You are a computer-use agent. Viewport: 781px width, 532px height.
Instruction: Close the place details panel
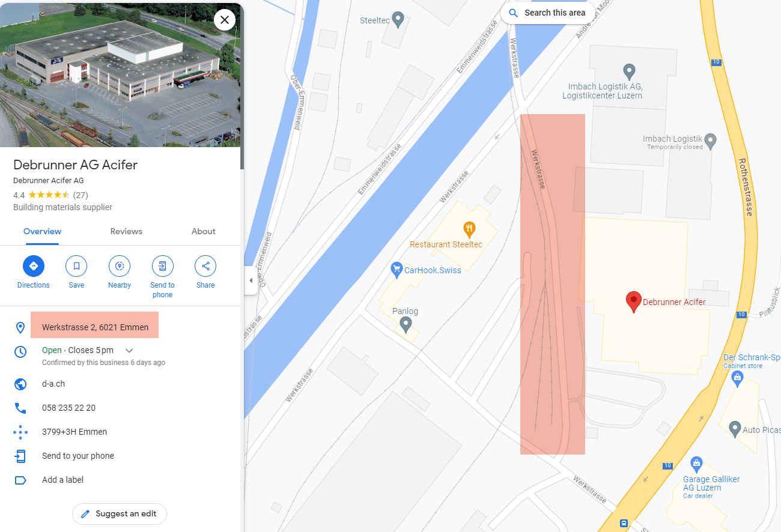pos(225,20)
